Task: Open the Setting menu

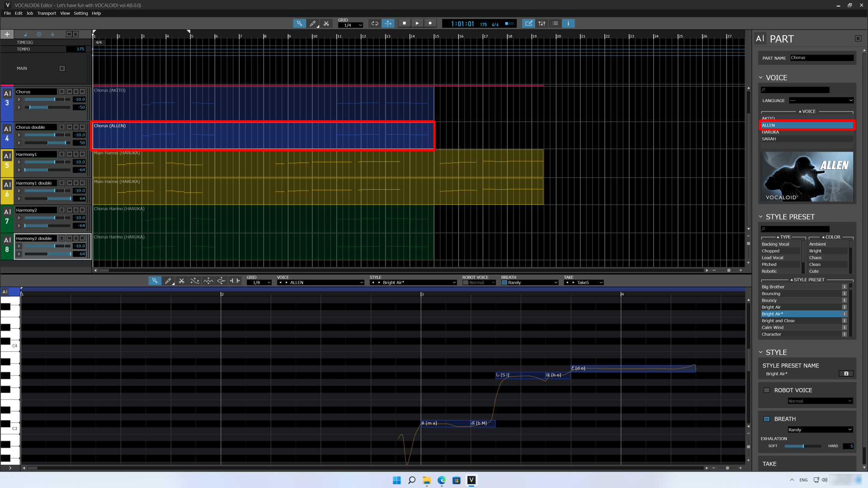Action: point(81,13)
